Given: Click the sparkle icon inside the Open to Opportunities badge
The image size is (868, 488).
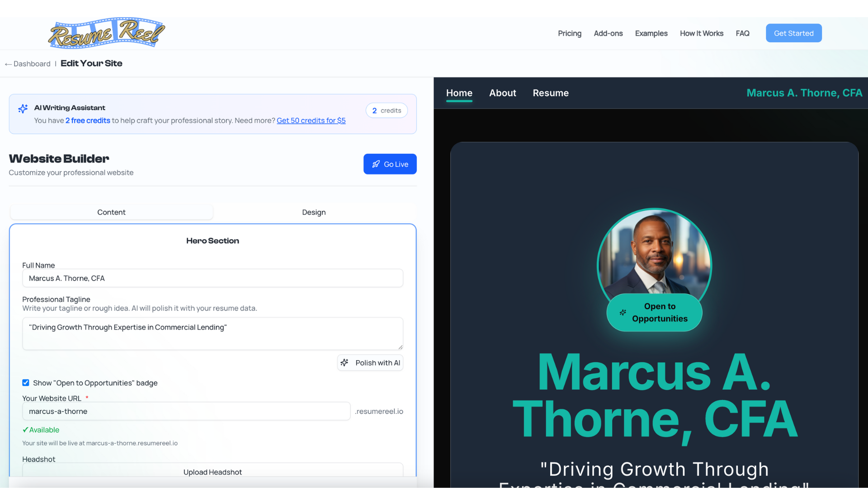Looking at the screenshot, I should [x=623, y=312].
